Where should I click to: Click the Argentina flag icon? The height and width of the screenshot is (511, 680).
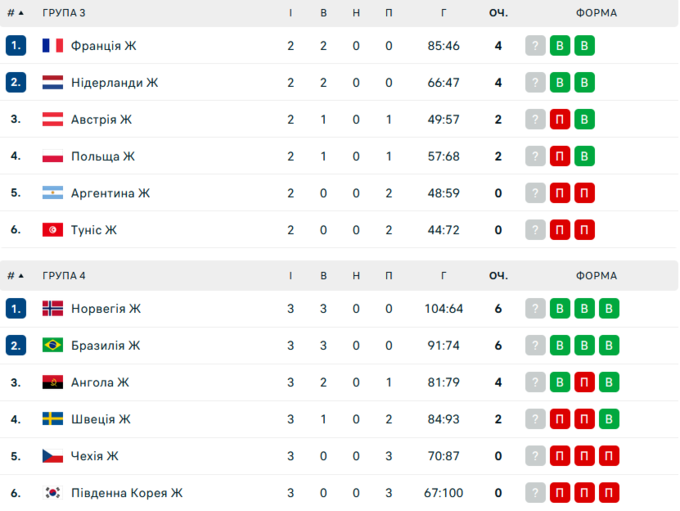53,193
